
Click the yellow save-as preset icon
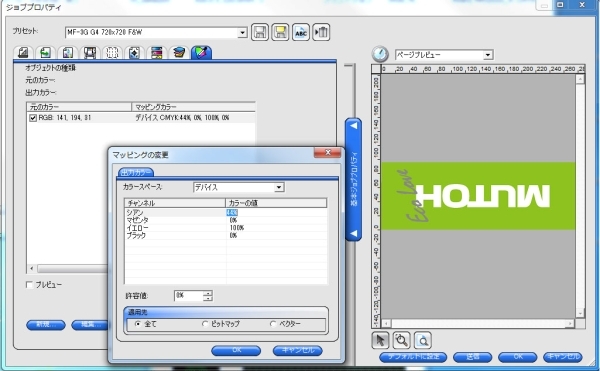pos(280,32)
